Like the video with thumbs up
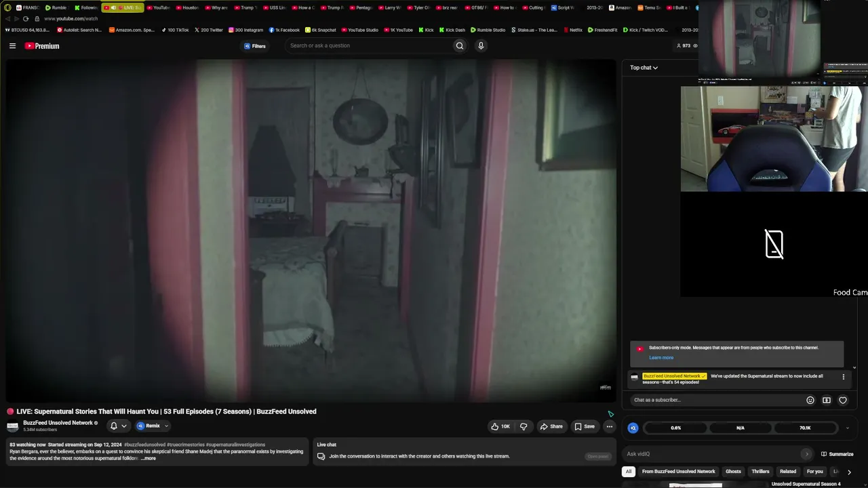The image size is (868, 488). pyautogui.click(x=500, y=426)
